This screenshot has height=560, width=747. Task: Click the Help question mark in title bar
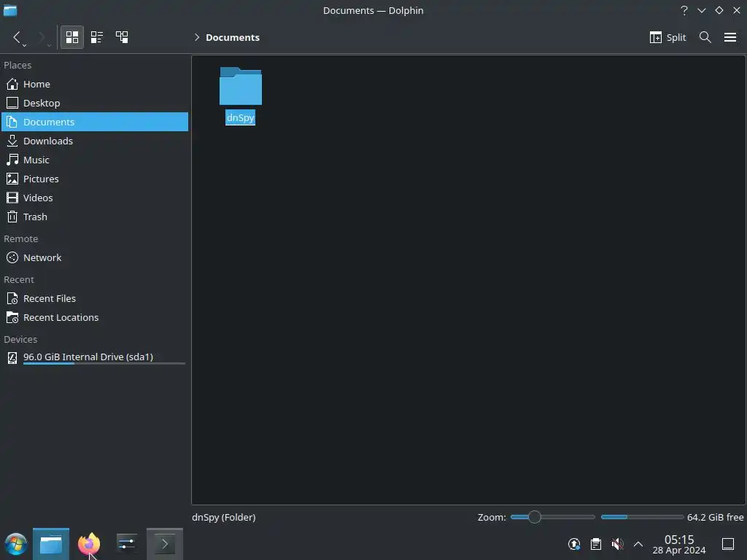[x=684, y=10]
